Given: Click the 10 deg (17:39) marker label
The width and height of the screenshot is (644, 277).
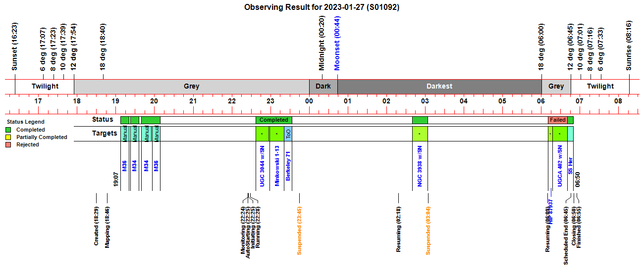Looking at the screenshot, I should point(63,47).
